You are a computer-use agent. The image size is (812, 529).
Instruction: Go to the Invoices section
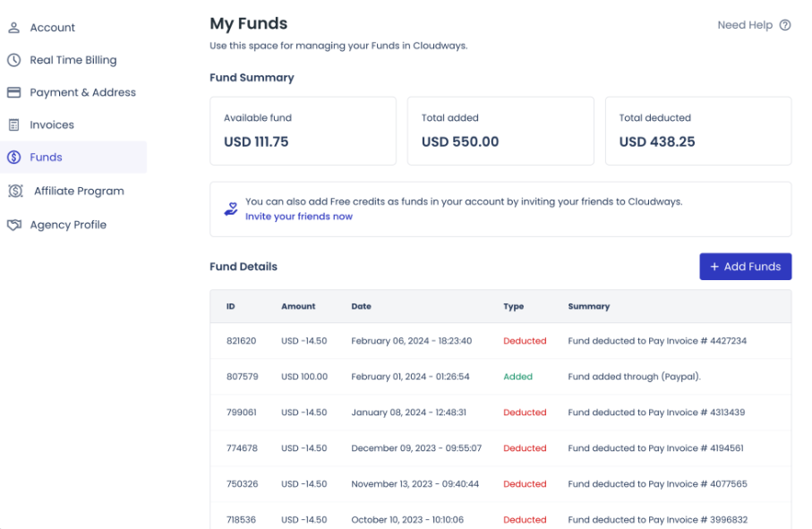pyautogui.click(x=52, y=125)
